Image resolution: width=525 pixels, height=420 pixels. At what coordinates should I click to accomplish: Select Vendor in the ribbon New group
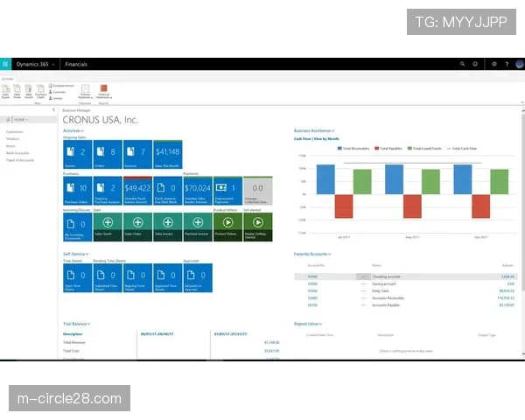pyautogui.click(x=56, y=98)
